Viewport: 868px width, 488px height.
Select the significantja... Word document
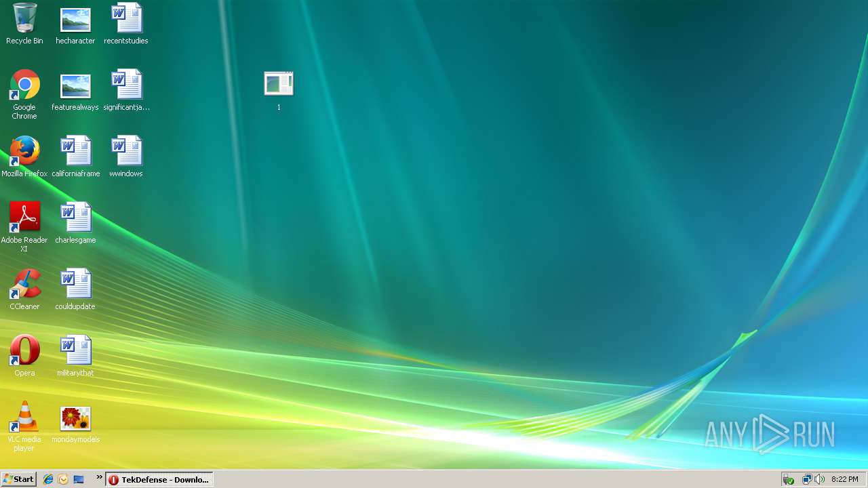click(x=126, y=91)
